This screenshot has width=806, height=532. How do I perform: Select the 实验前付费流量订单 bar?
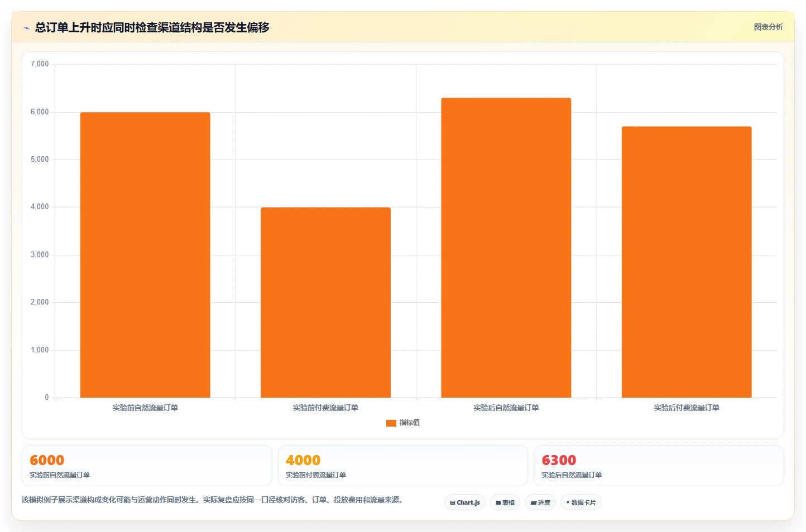coord(325,302)
